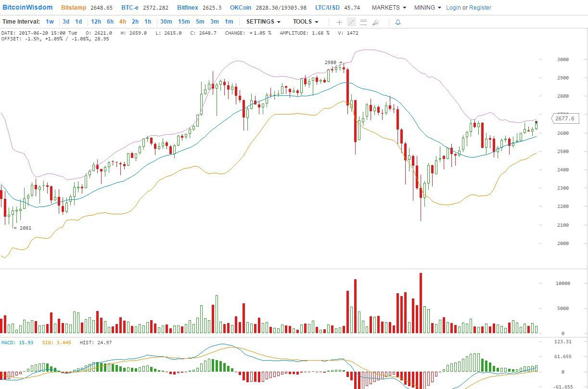The image size is (588, 389).
Task: Open the TOOLS dropdown
Action: [306, 22]
